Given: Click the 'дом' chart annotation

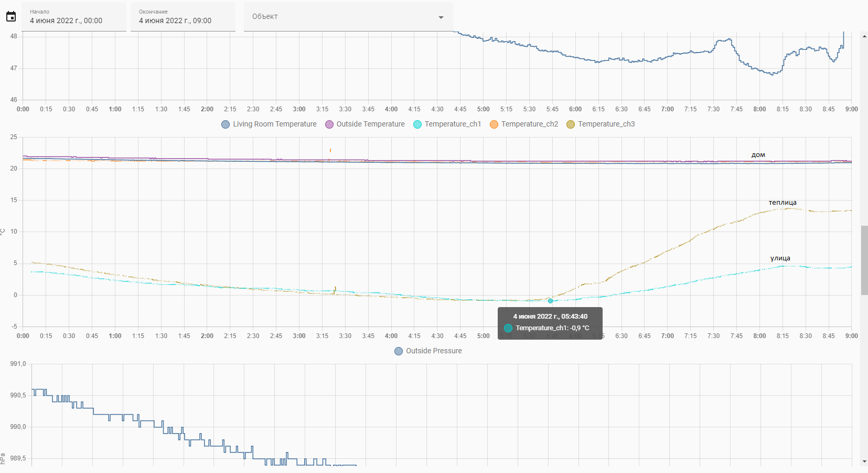Looking at the screenshot, I should pos(758,155).
